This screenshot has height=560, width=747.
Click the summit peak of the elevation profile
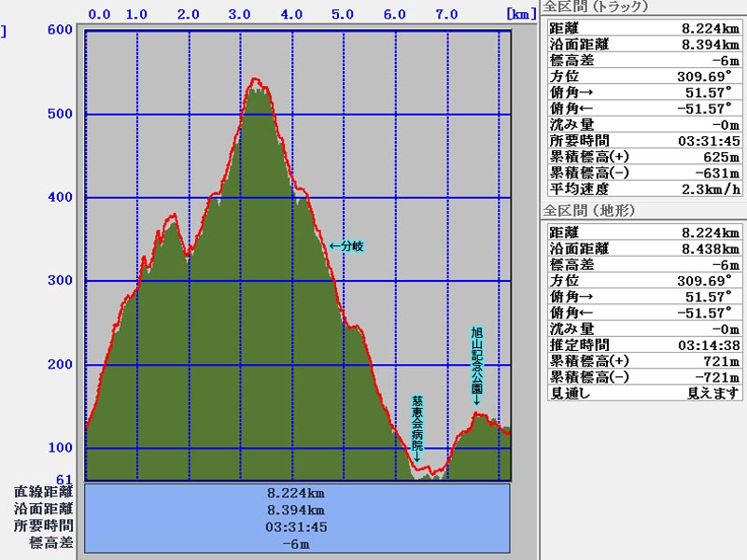pyautogui.click(x=256, y=81)
